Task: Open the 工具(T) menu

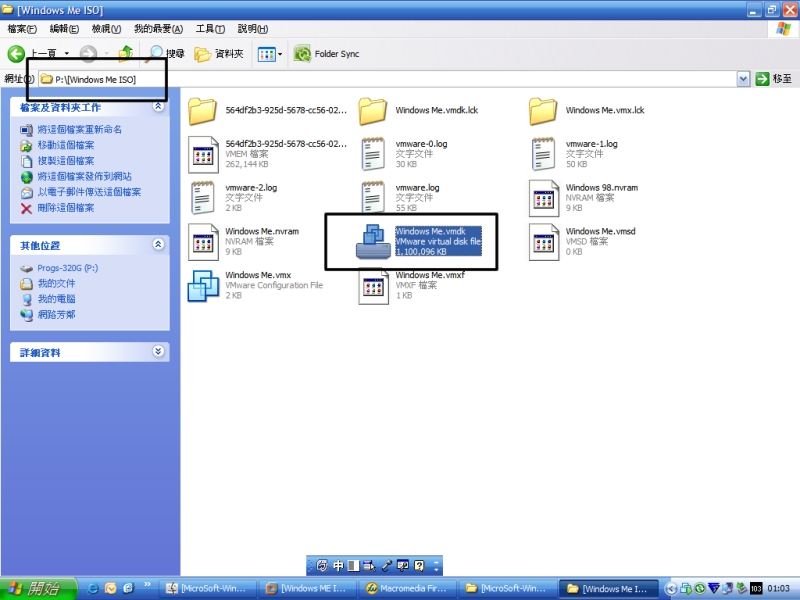Action: (210, 29)
